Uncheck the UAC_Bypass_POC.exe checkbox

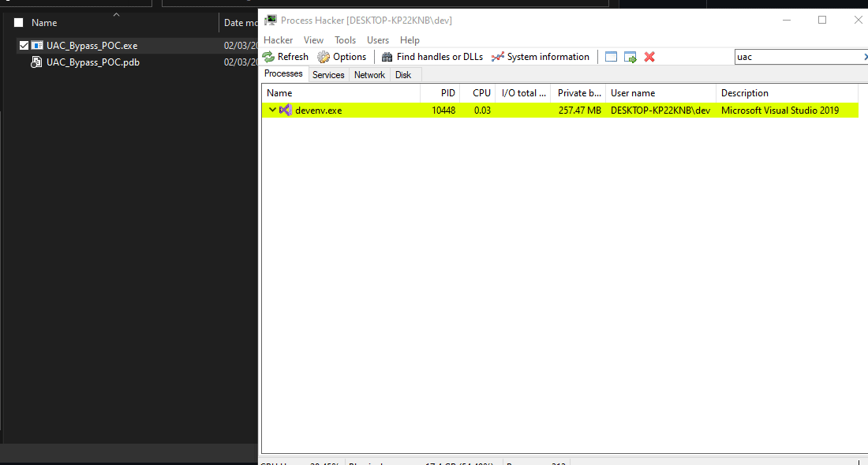click(x=24, y=45)
